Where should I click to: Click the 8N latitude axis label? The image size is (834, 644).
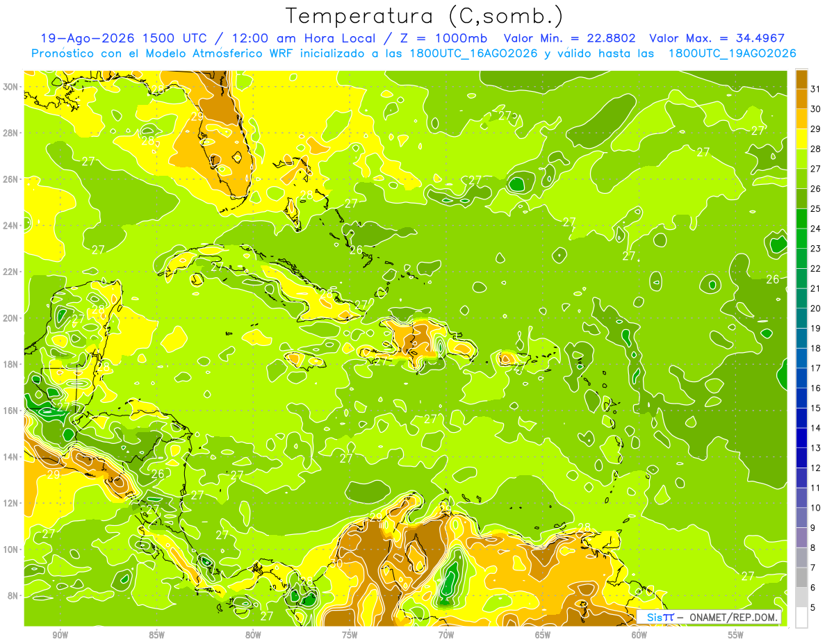(14, 595)
